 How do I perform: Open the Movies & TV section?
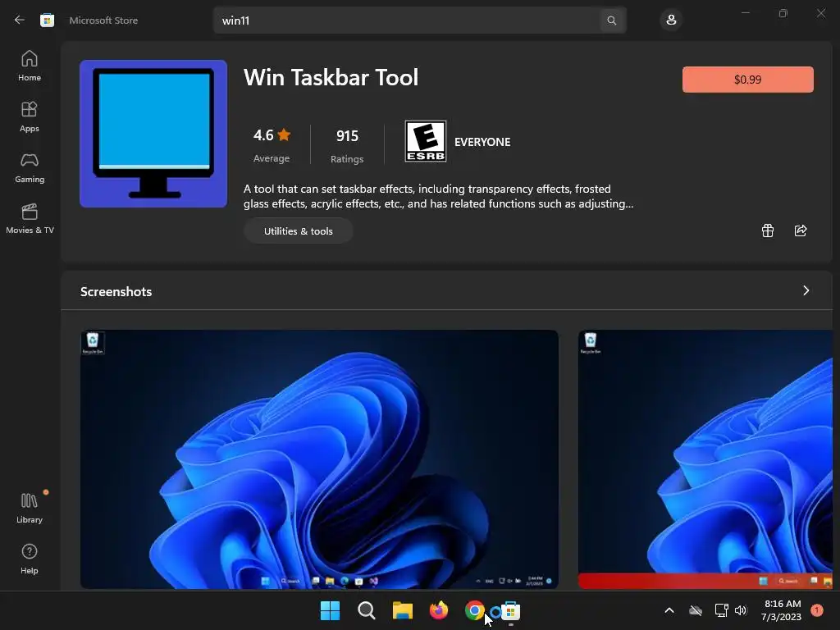[x=30, y=218]
